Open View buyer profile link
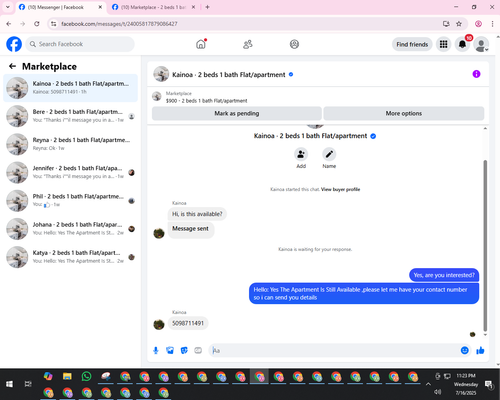 pos(340,189)
